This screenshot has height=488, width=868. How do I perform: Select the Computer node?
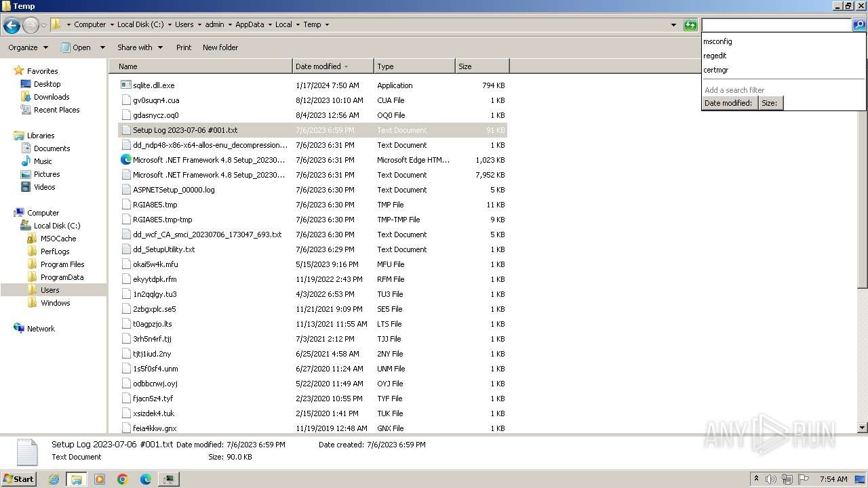tap(43, 213)
